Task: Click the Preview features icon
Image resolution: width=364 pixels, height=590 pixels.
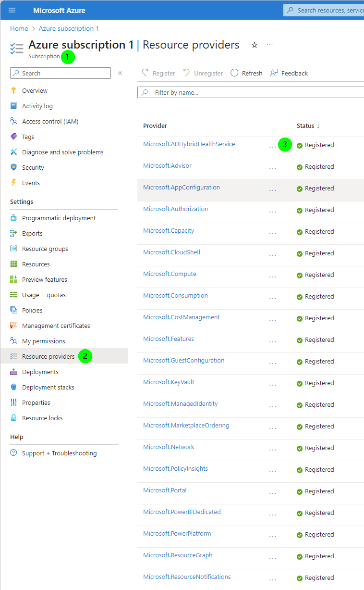Action: coord(13,279)
